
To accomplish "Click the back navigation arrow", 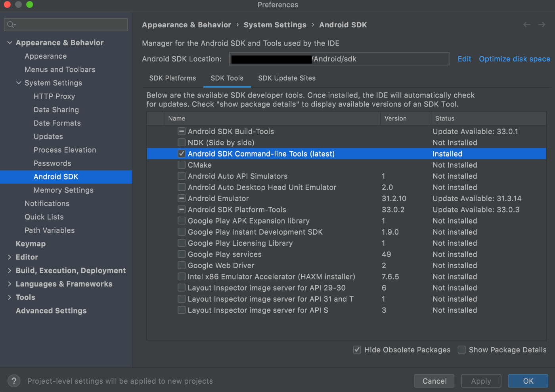I will click(x=527, y=25).
